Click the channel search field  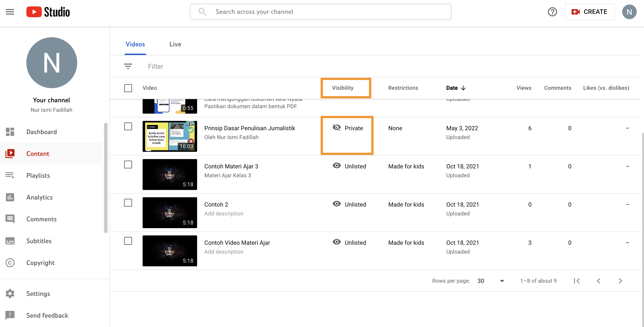point(320,12)
